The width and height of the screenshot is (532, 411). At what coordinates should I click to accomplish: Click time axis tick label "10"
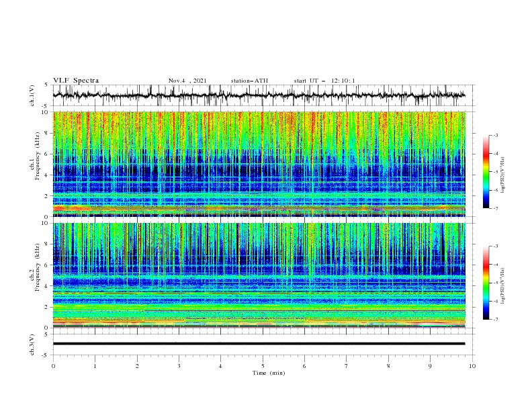tap(472, 366)
